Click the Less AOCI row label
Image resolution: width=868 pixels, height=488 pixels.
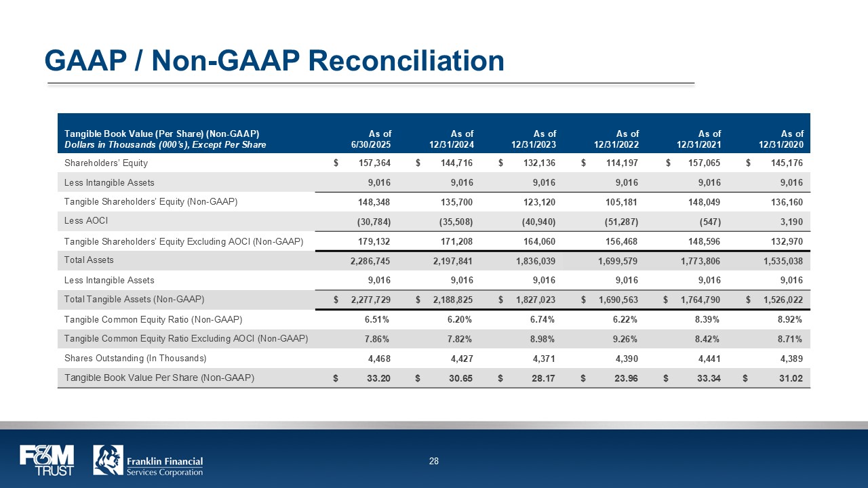86,221
